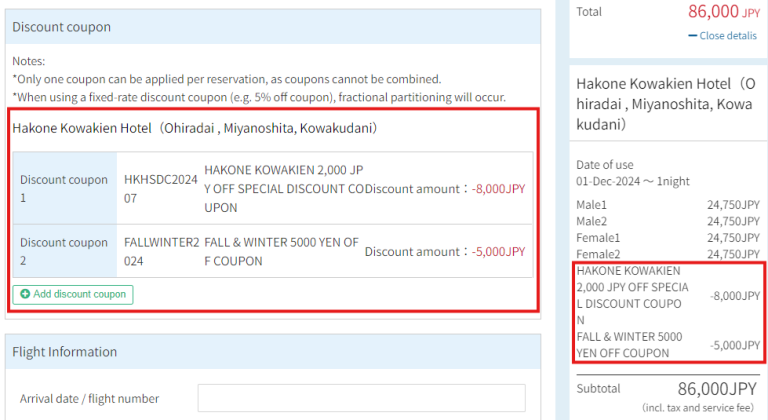
Task: Click the Discount coupon section header
Action: (62, 27)
